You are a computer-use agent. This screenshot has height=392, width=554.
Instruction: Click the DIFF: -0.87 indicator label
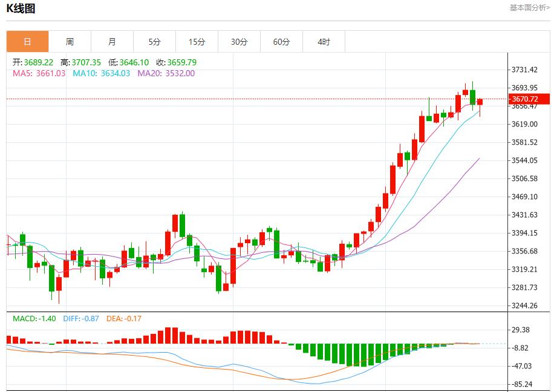coord(80,316)
